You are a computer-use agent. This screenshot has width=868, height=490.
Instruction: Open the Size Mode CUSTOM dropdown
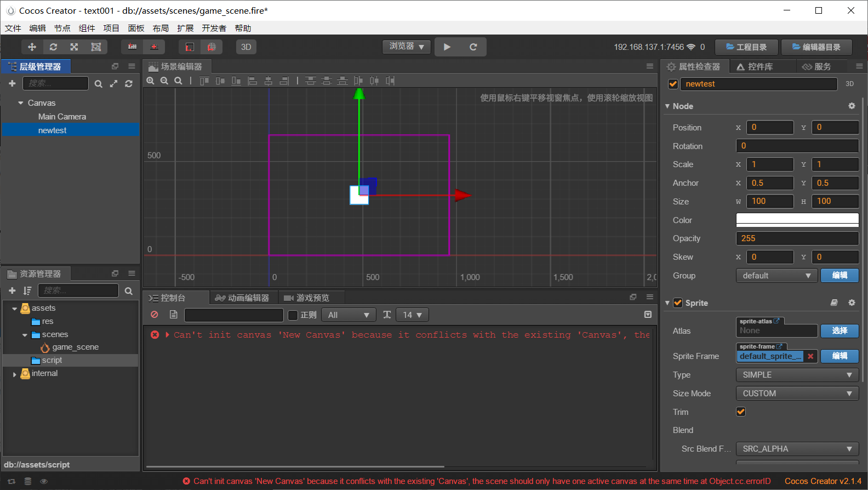(797, 394)
